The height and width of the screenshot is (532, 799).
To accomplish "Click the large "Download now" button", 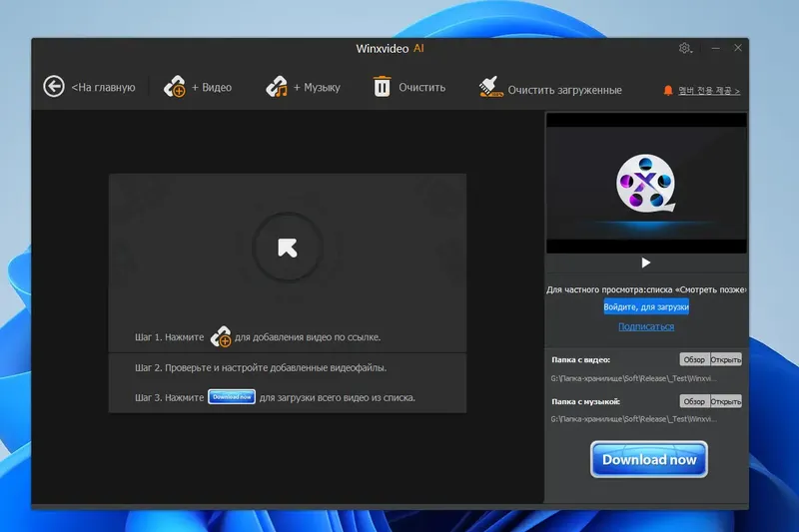I will pos(649,459).
